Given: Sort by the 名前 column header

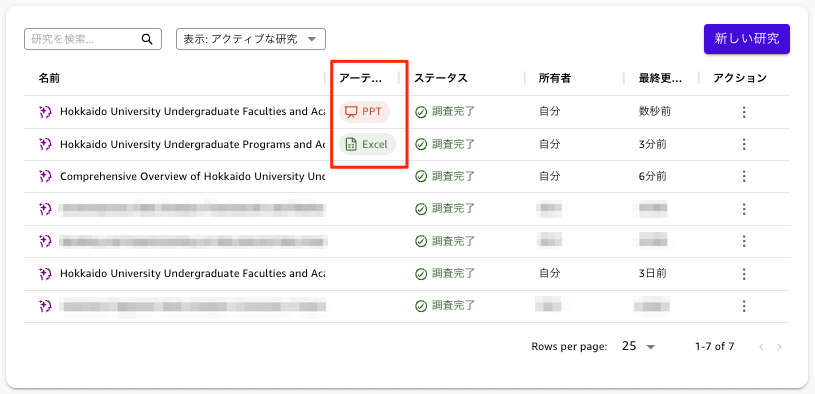Looking at the screenshot, I should point(49,78).
